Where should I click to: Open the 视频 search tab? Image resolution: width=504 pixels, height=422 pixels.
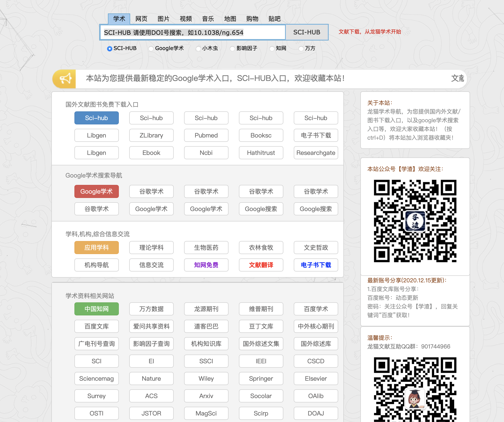186,19
